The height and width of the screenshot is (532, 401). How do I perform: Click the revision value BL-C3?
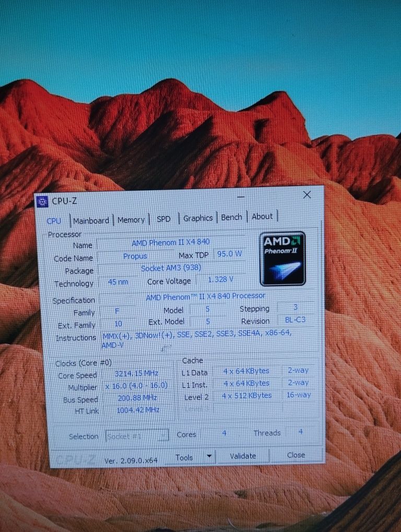(x=295, y=320)
